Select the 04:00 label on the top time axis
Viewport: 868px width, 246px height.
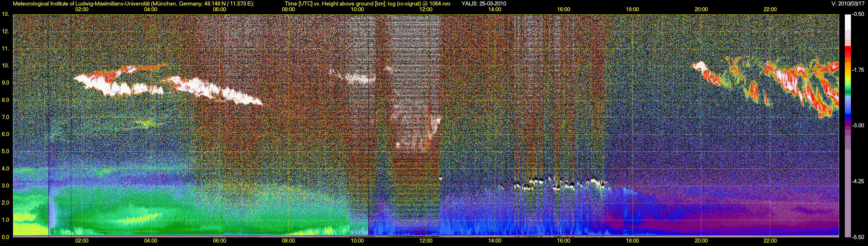click(151, 10)
